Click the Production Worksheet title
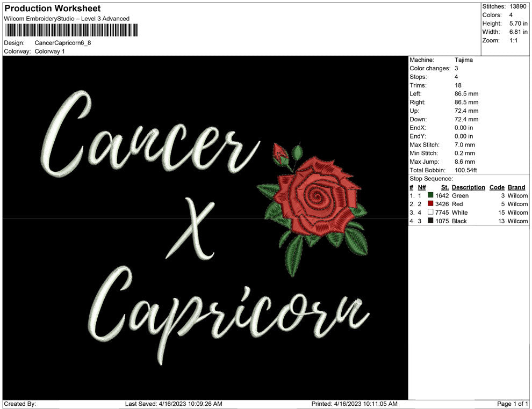This screenshot has height=409, width=532. pos(52,9)
